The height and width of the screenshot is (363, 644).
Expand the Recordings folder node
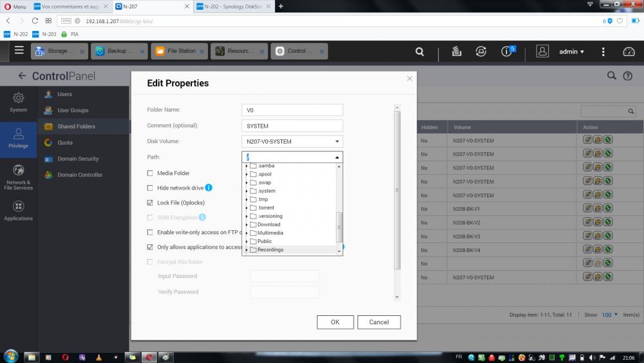tap(247, 250)
